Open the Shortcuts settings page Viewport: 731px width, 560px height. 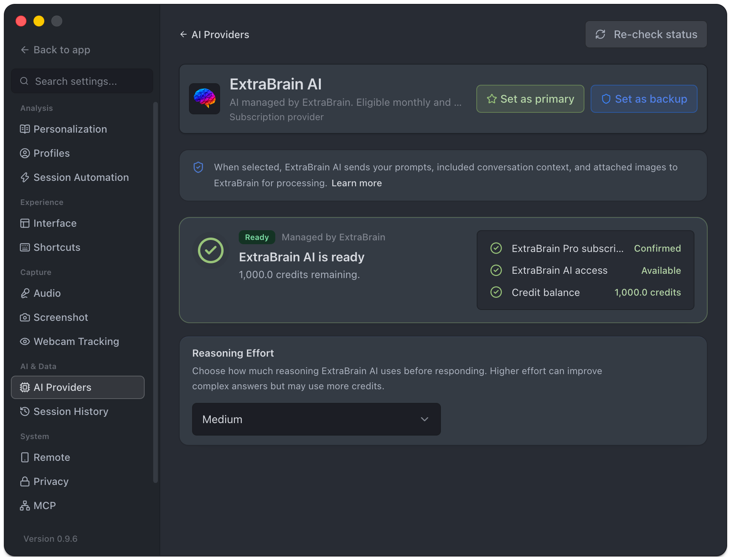point(78,247)
